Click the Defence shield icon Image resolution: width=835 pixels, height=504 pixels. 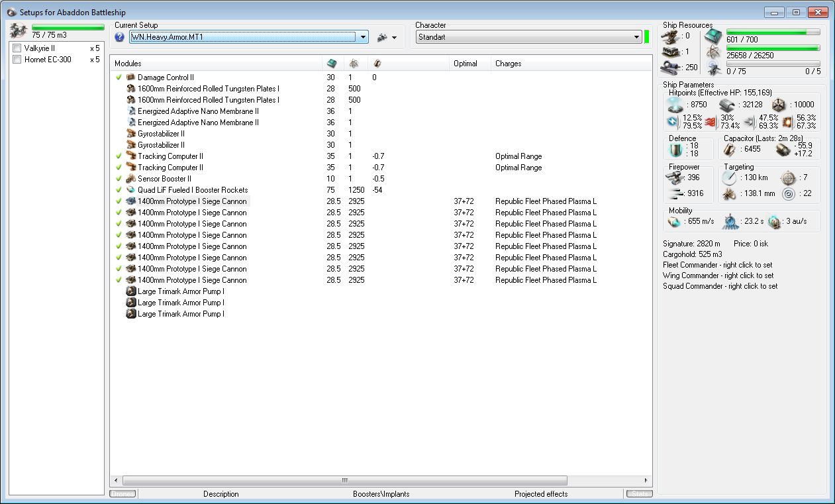click(x=675, y=150)
